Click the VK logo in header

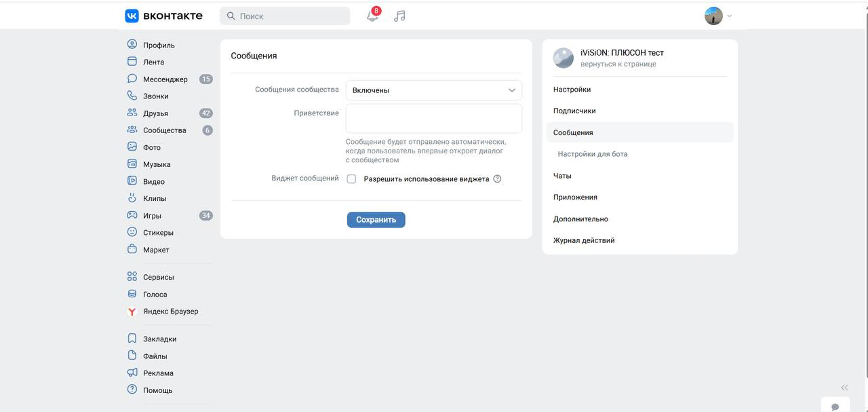163,16
